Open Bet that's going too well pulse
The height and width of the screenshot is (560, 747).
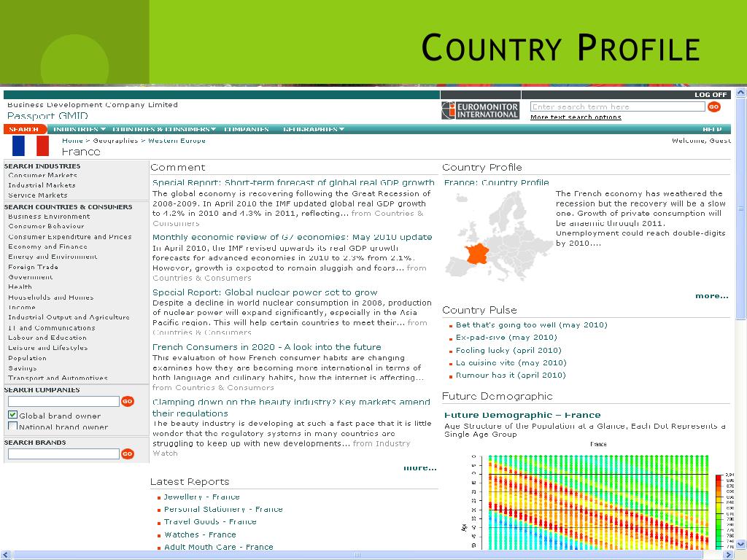tap(531, 324)
